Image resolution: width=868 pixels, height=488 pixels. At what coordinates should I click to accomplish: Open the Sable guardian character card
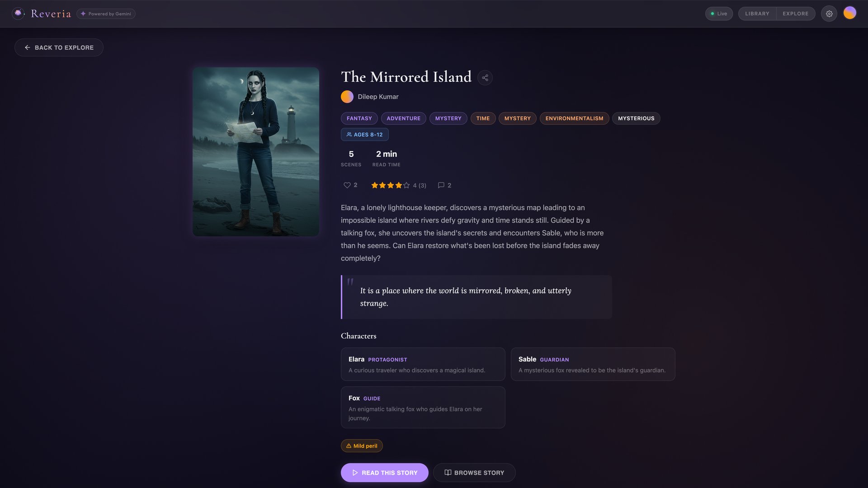tap(593, 364)
